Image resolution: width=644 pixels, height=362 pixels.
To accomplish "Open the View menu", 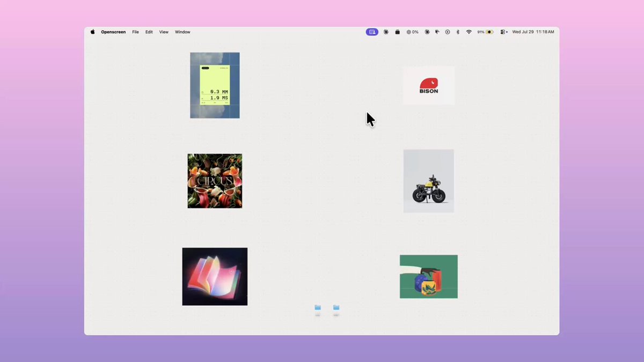I will point(164,32).
